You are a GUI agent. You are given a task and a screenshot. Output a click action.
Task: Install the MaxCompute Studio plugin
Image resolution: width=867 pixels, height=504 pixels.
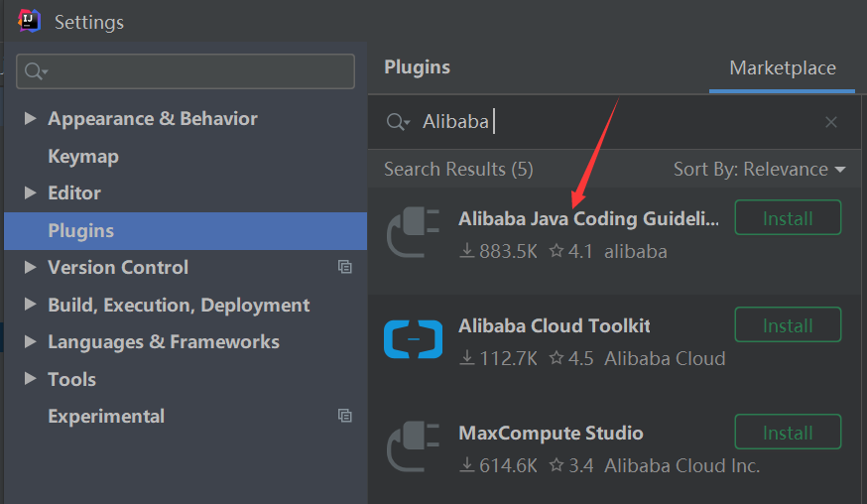pyautogui.click(x=788, y=433)
